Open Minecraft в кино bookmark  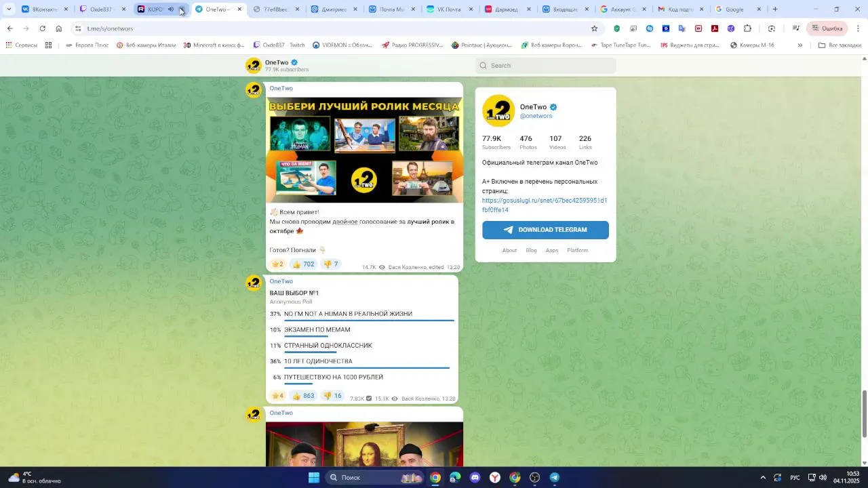[x=214, y=45]
